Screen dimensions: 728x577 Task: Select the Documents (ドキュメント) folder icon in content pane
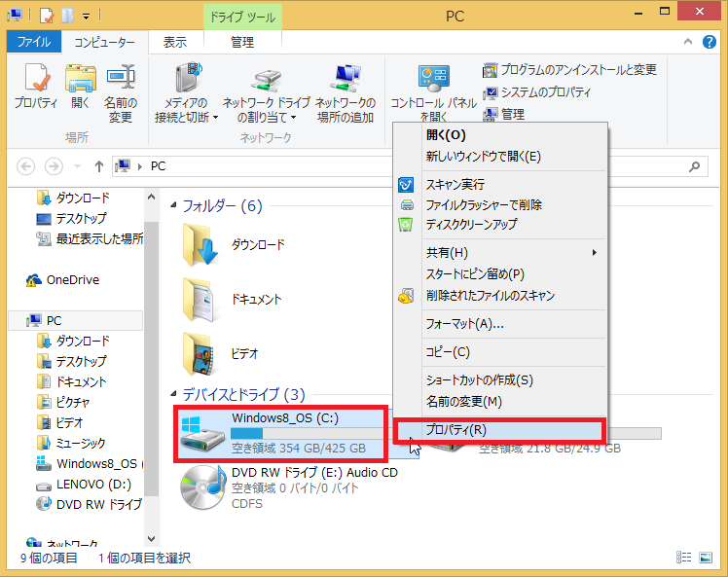[x=199, y=300]
